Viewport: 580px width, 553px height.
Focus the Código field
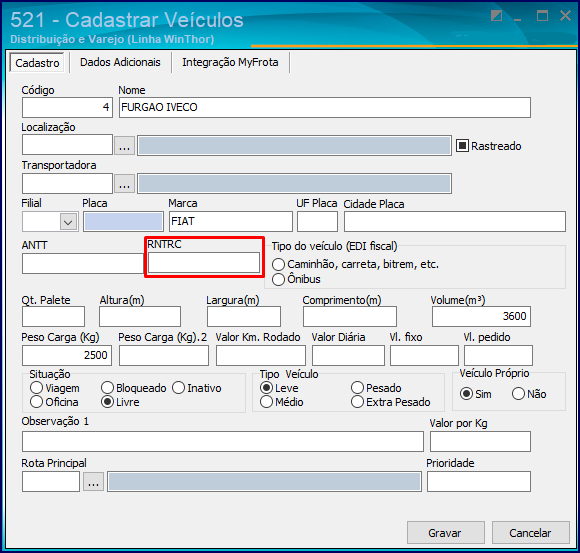[x=67, y=107]
